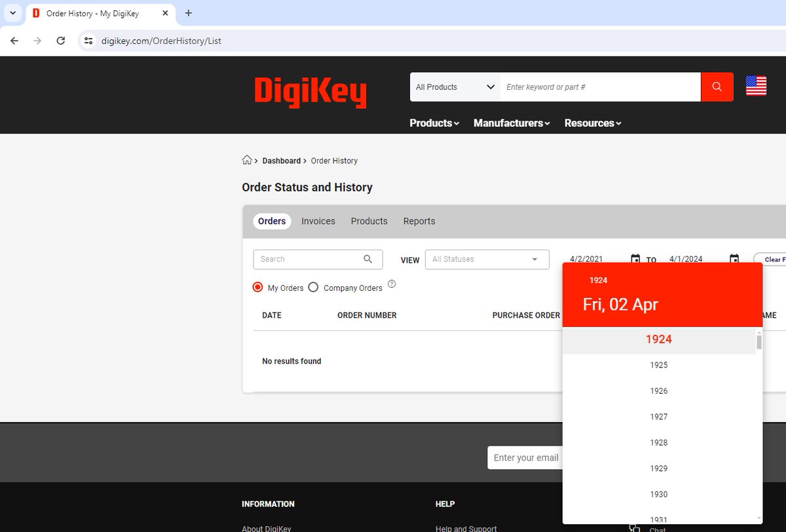Open the browser tab search dropdown
This screenshot has height=532, width=786.
[12, 13]
